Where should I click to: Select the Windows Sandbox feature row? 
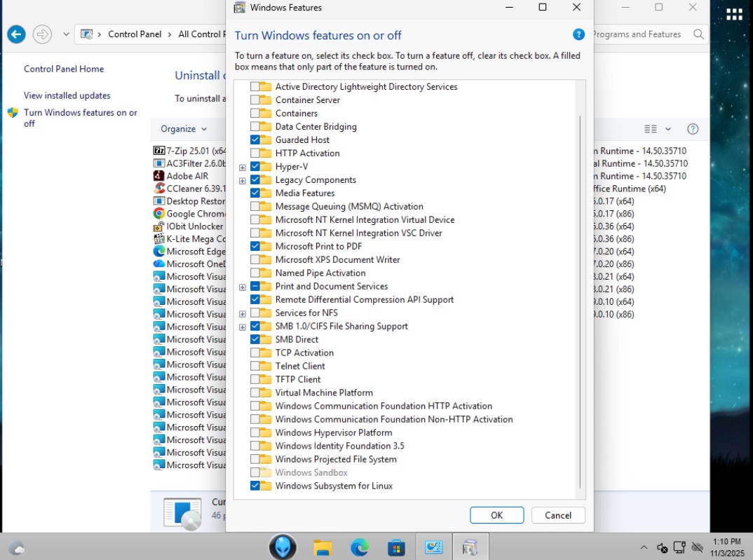[311, 472]
